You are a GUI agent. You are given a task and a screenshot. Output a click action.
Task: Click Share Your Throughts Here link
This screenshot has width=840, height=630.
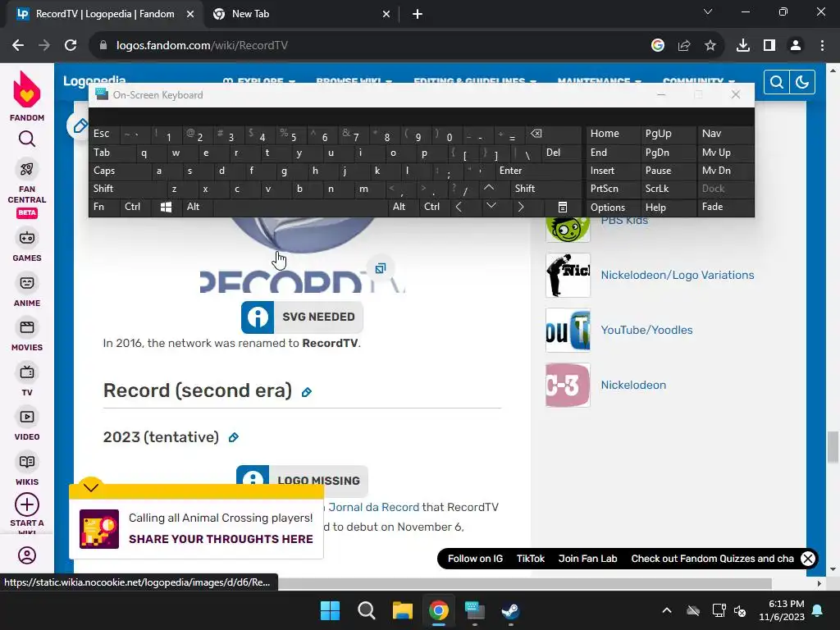click(221, 539)
